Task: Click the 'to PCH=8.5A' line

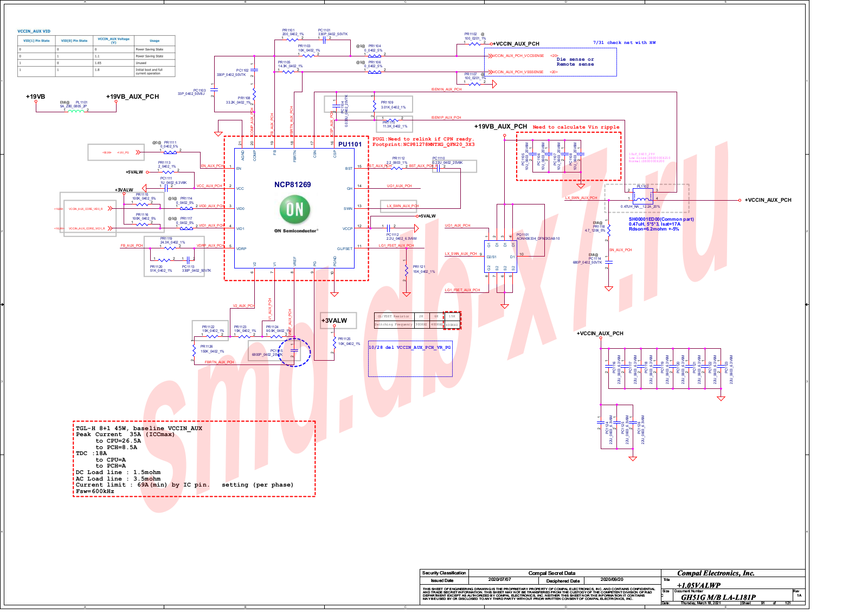Action: click(117, 447)
